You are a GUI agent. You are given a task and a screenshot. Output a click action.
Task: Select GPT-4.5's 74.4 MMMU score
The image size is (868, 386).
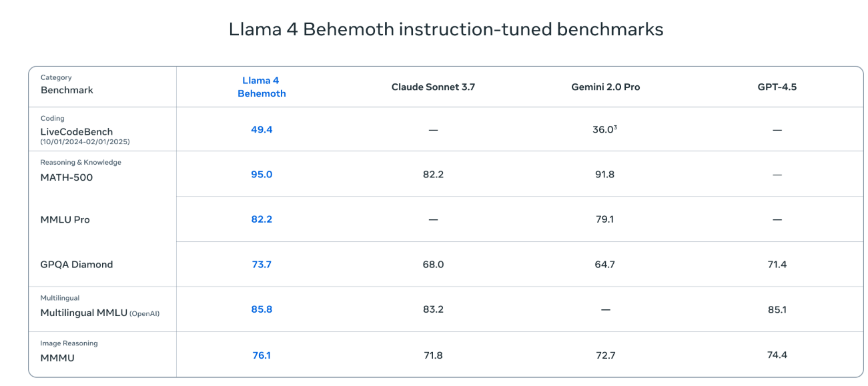[x=777, y=355]
